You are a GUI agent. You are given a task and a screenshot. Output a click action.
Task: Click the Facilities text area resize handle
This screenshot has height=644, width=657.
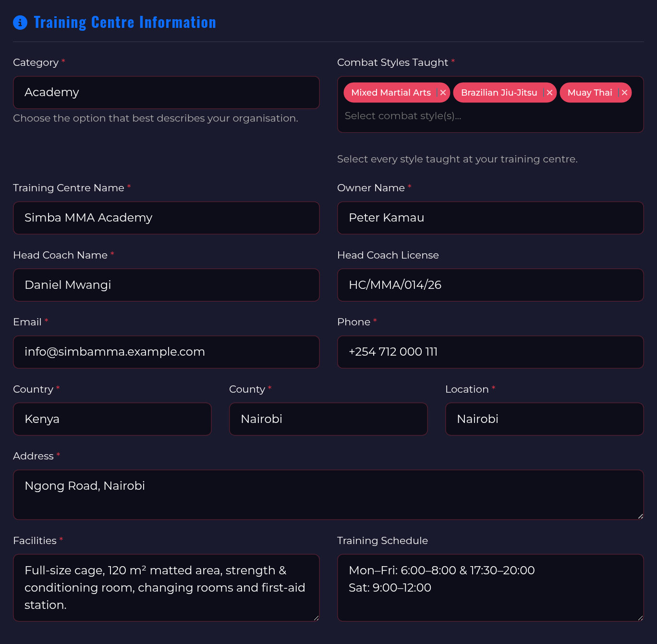click(x=316, y=618)
